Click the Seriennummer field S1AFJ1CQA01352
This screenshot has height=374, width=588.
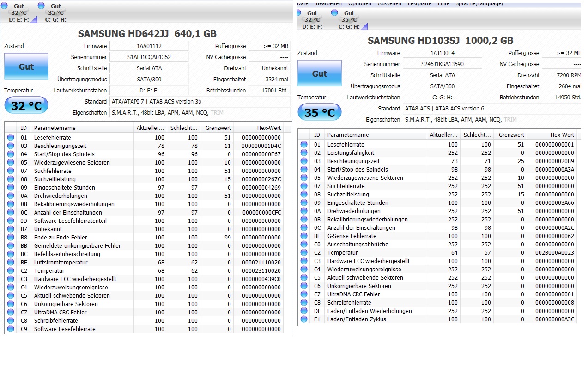[x=149, y=57]
